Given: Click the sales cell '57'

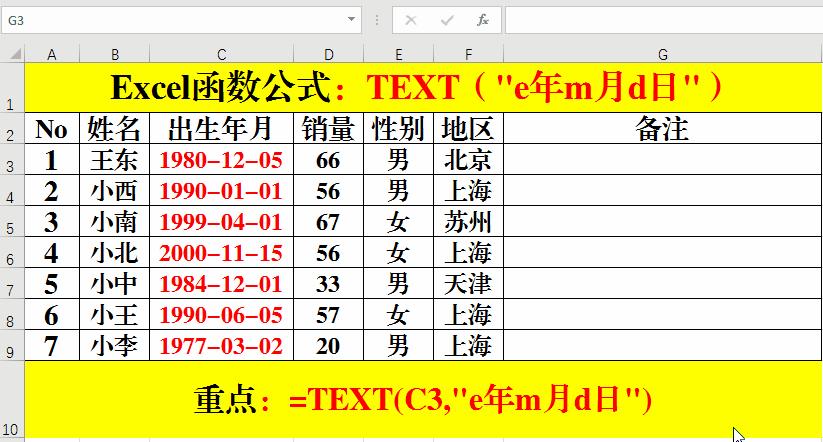Looking at the screenshot, I should pos(329,314).
